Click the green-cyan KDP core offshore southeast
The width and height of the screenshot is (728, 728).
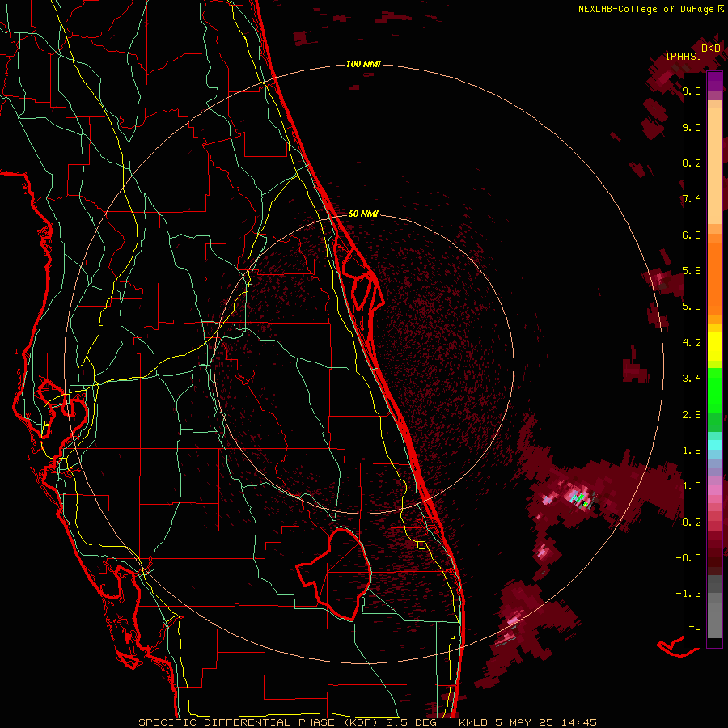(579, 499)
